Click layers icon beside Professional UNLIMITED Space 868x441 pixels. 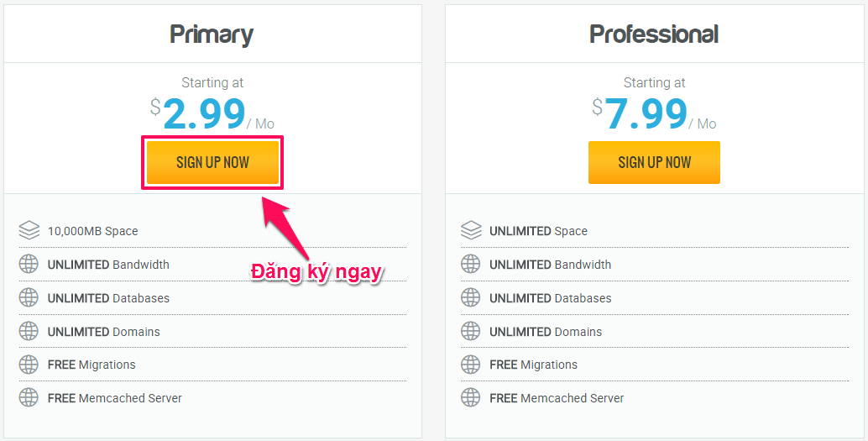point(471,230)
